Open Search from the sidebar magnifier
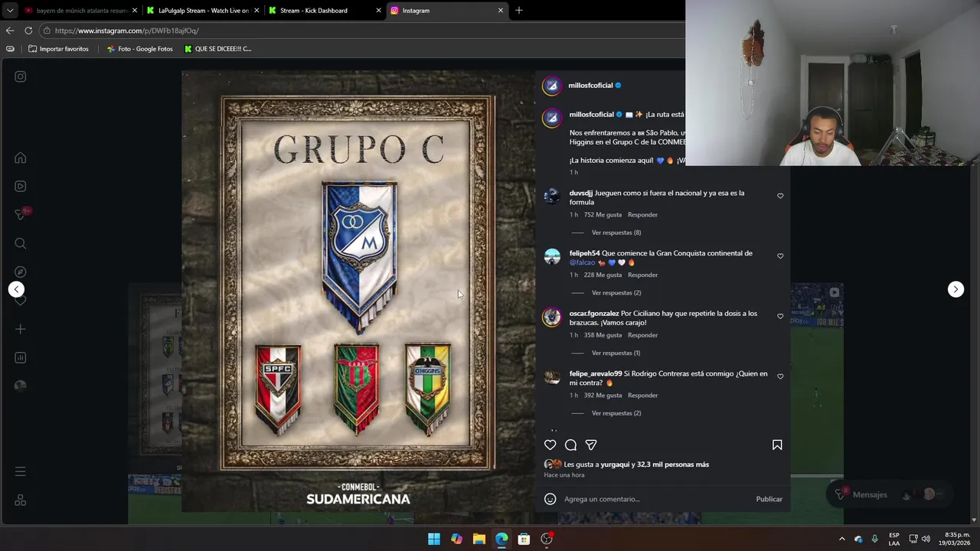Screen dimensions: 980x551 click(x=21, y=243)
